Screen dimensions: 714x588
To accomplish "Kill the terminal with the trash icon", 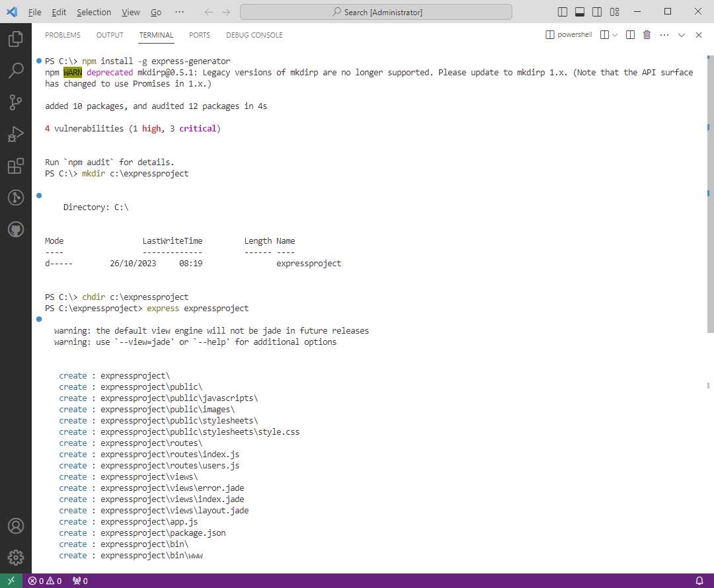I will 647,35.
